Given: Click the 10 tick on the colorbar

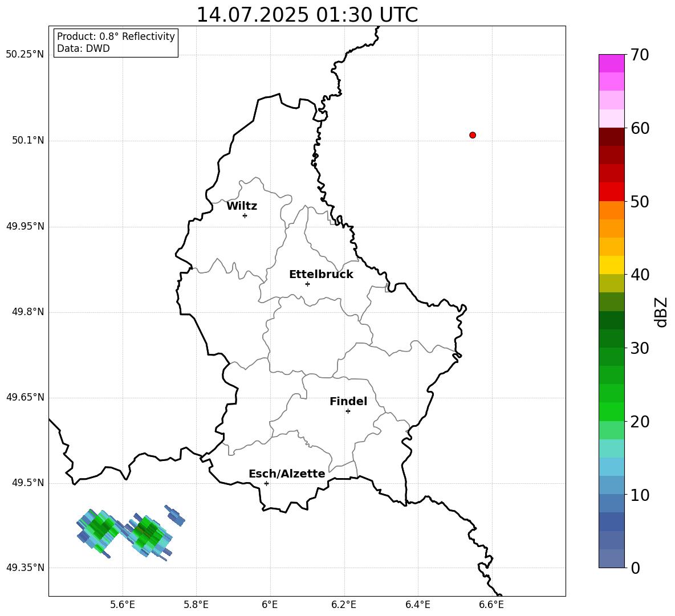Looking at the screenshot, I should pyautogui.click(x=639, y=495).
